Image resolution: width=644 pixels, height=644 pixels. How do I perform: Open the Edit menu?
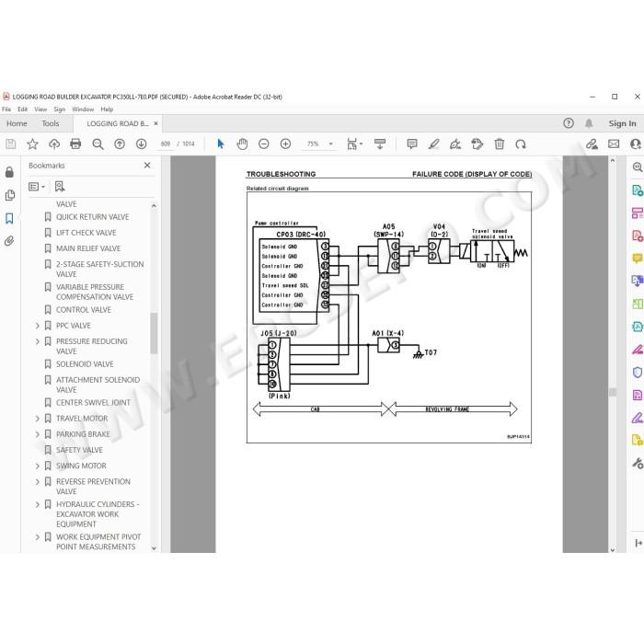click(x=23, y=109)
